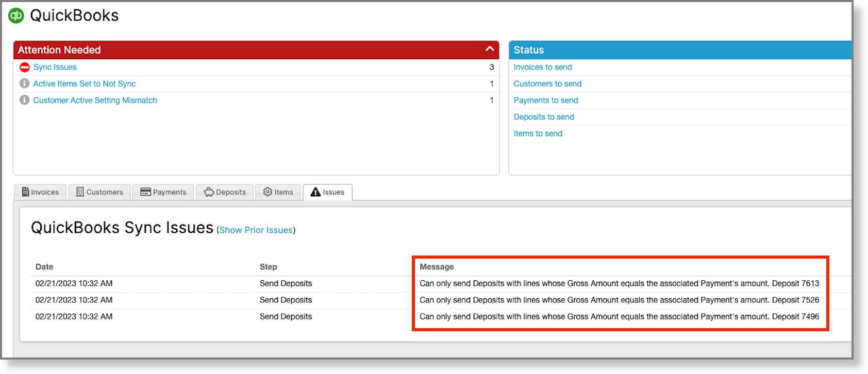
Task: Open the Payments tab
Action: click(x=163, y=192)
